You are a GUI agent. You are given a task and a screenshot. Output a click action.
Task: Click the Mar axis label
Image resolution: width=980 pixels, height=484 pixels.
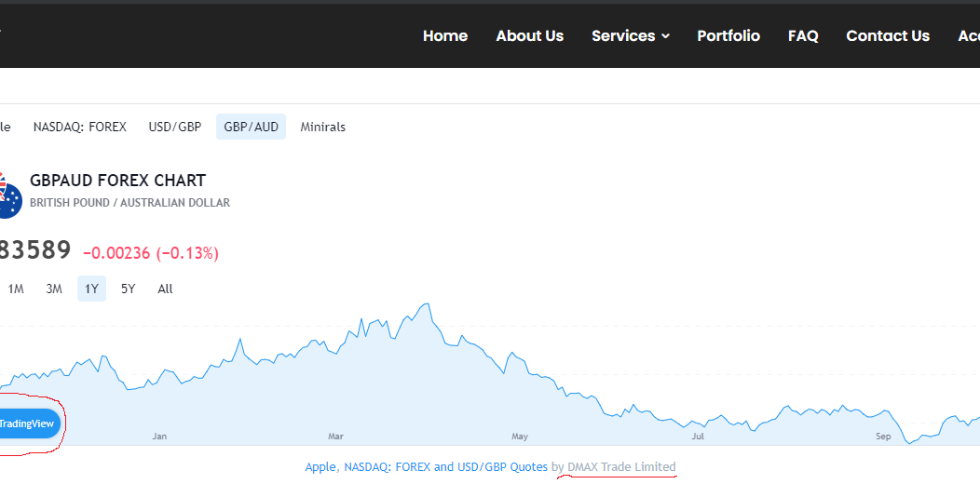tap(336, 436)
